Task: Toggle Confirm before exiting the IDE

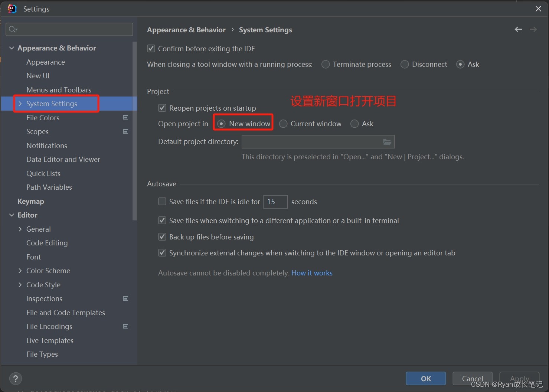Action: coord(151,49)
